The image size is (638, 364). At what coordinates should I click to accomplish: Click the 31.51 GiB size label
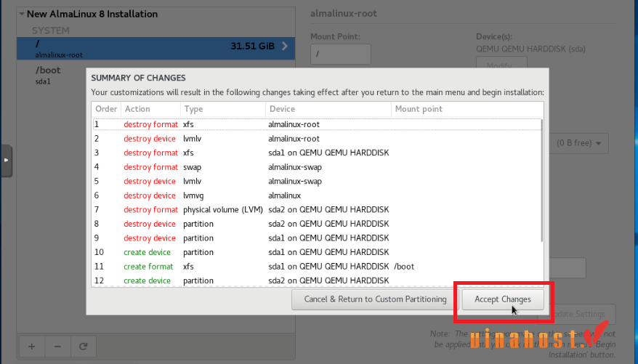(x=253, y=46)
